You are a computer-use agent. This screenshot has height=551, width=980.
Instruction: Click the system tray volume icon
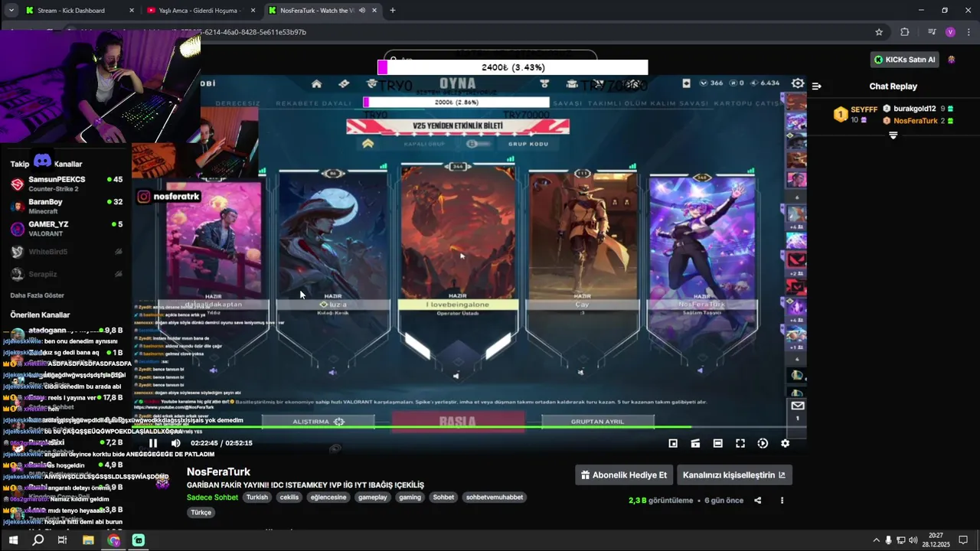tap(913, 540)
